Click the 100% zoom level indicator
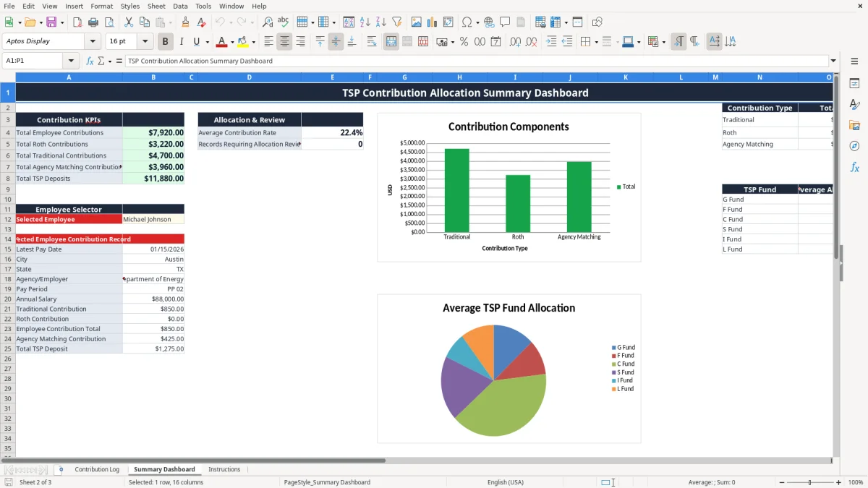 856,482
